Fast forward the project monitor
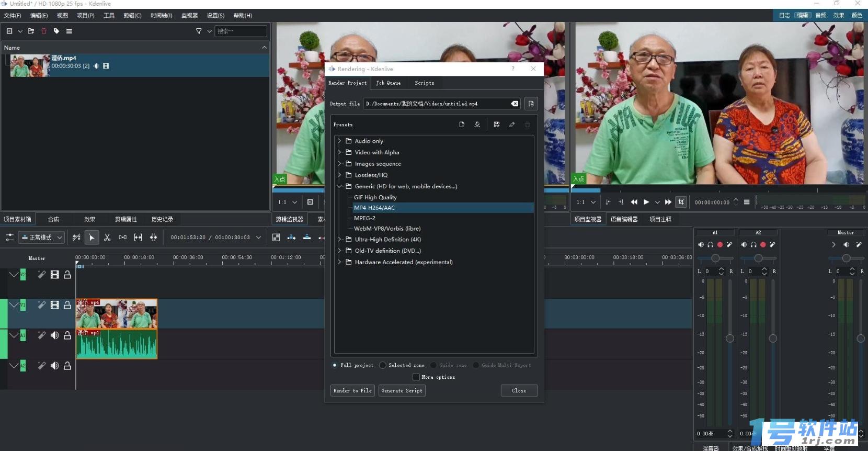This screenshot has height=451, width=868. click(x=668, y=202)
